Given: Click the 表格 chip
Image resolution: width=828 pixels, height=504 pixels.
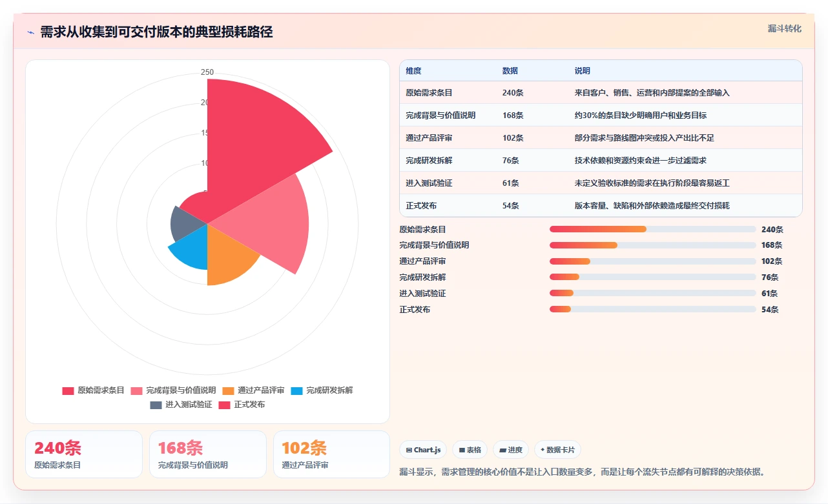Looking at the screenshot, I should point(470,450).
